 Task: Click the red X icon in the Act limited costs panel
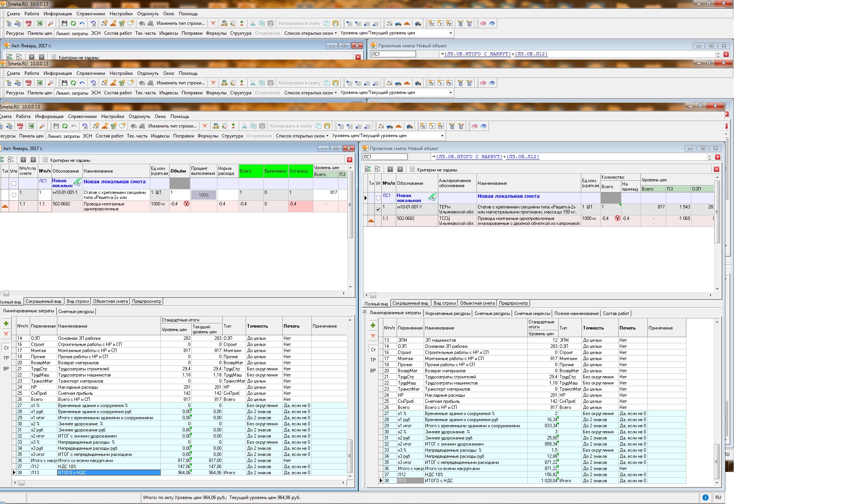pyautogui.click(x=6, y=334)
